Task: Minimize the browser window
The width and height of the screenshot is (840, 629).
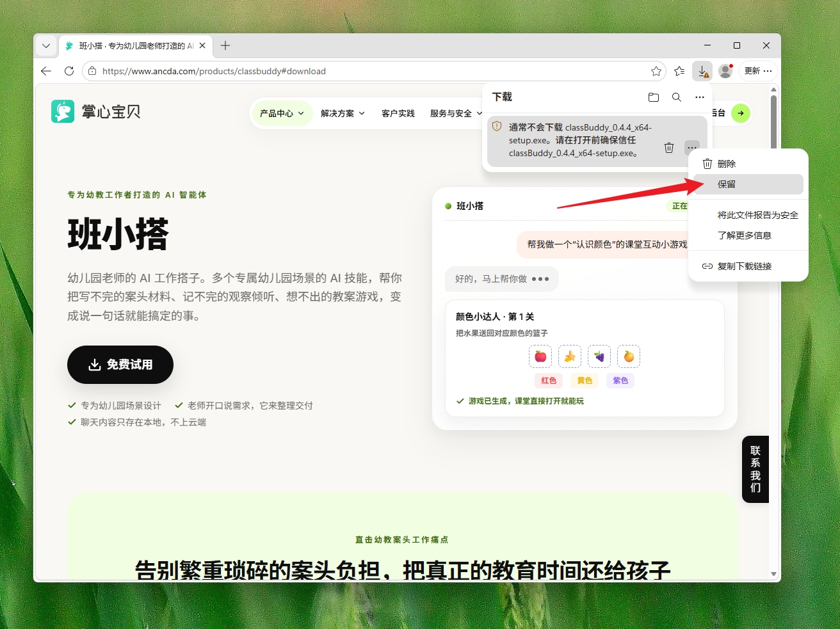Action: (707, 45)
